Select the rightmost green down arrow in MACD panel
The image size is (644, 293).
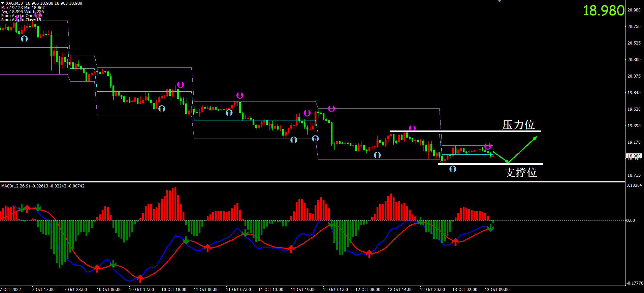pos(491,228)
